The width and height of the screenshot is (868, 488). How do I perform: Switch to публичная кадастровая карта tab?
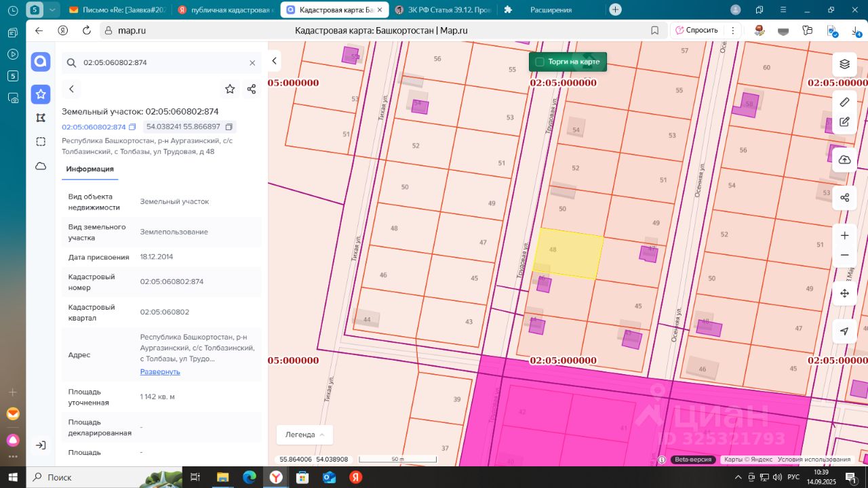click(x=224, y=10)
